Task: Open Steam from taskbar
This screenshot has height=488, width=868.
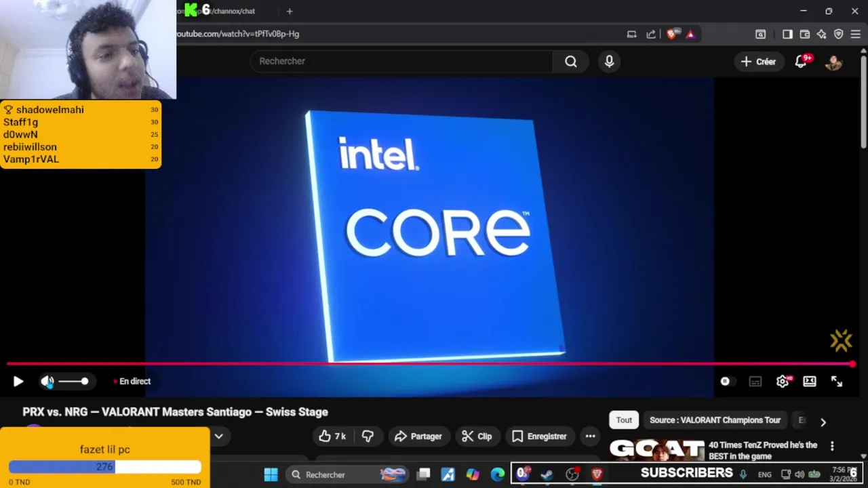Action: click(x=547, y=474)
